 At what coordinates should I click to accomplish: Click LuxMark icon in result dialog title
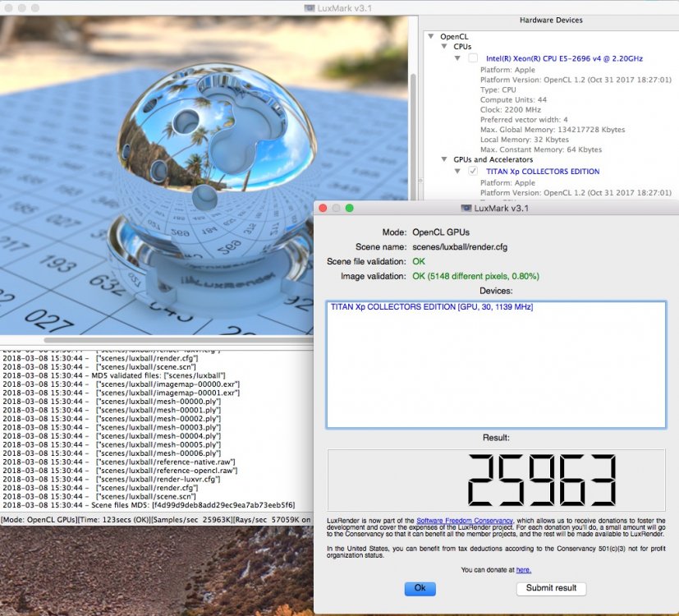pyautogui.click(x=466, y=208)
